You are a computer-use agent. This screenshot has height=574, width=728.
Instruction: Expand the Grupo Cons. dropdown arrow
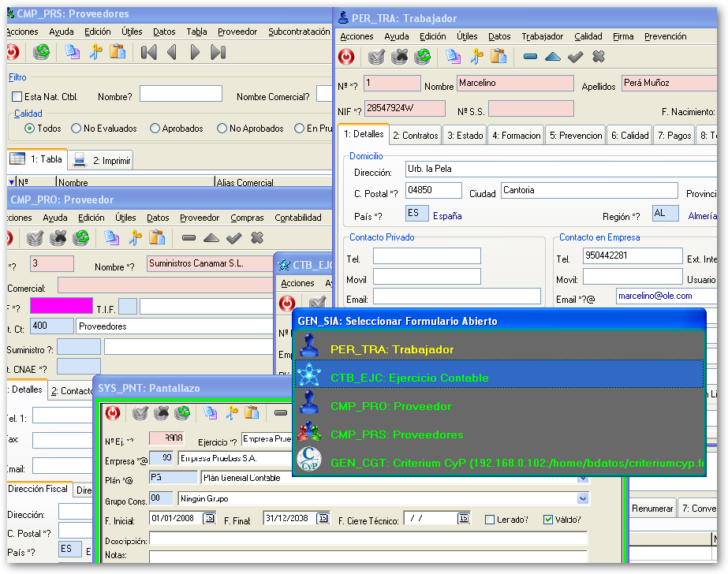point(583,498)
